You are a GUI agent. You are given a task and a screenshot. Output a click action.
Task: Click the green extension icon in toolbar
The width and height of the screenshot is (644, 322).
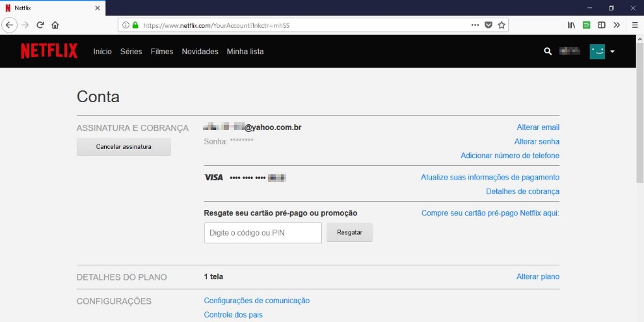587,25
